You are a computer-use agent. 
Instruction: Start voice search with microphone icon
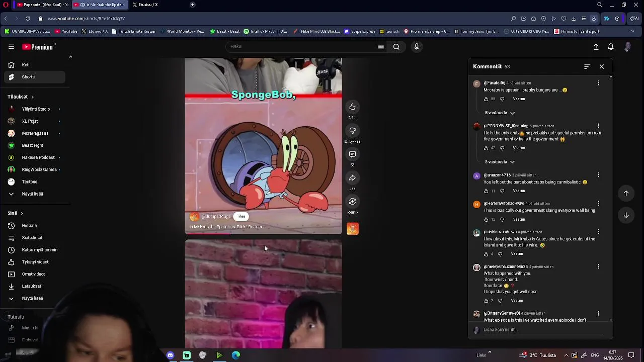pos(417,47)
